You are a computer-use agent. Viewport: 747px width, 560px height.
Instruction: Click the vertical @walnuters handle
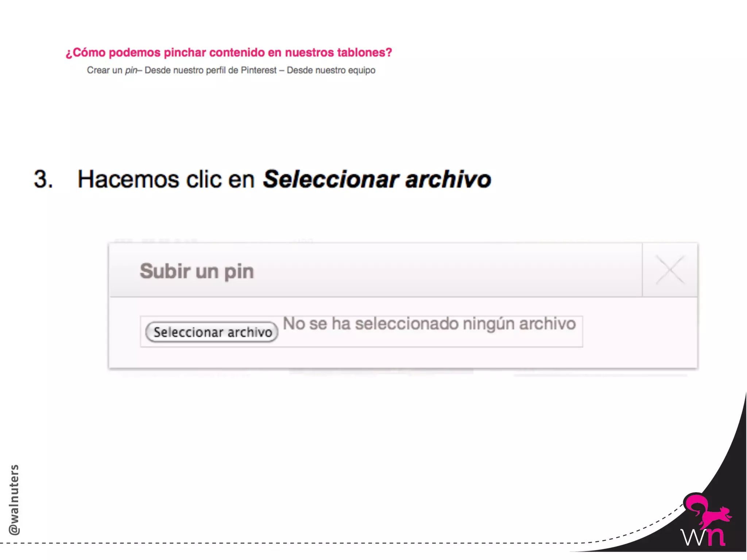click(x=14, y=499)
